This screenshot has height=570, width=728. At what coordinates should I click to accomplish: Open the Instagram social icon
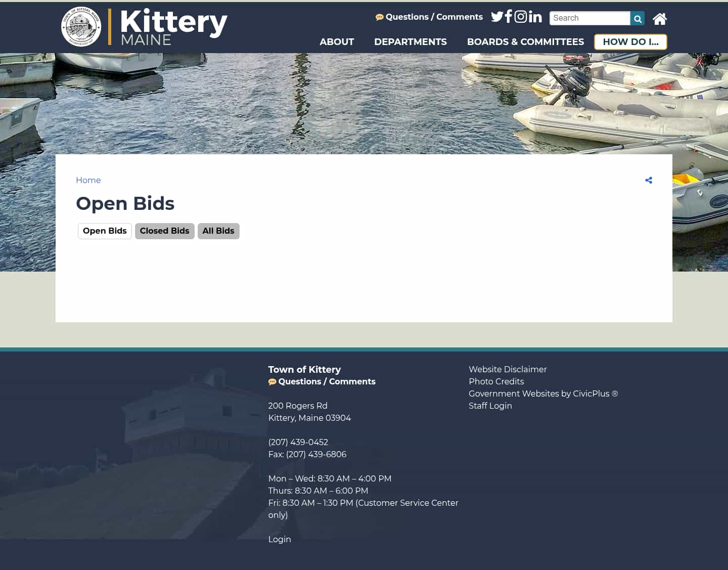pyautogui.click(x=521, y=17)
